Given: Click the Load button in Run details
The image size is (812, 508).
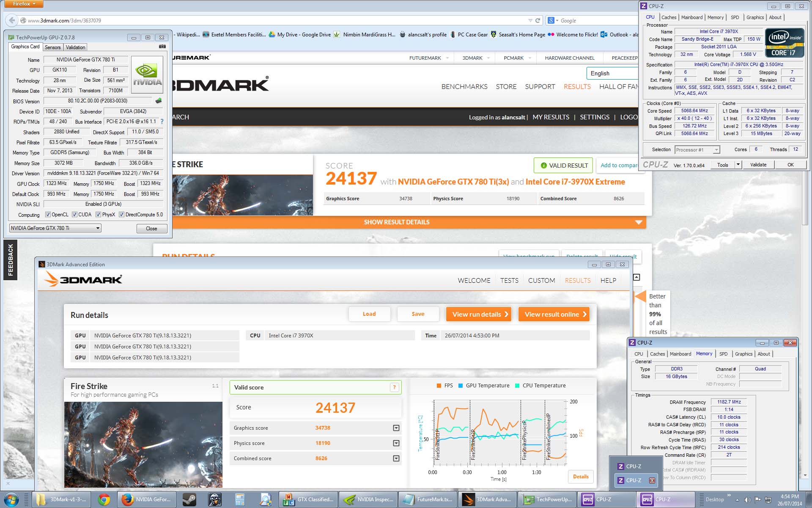Looking at the screenshot, I should (x=369, y=314).
